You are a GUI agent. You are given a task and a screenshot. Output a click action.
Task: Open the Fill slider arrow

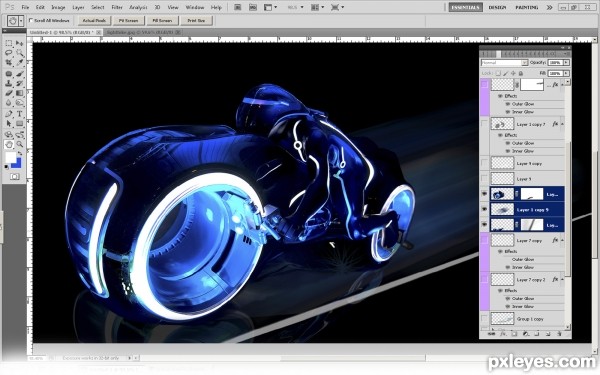pos(566,73)
